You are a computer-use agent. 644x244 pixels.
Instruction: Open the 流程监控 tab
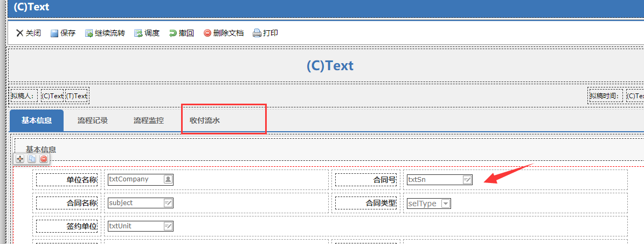[x=148, y=120]
